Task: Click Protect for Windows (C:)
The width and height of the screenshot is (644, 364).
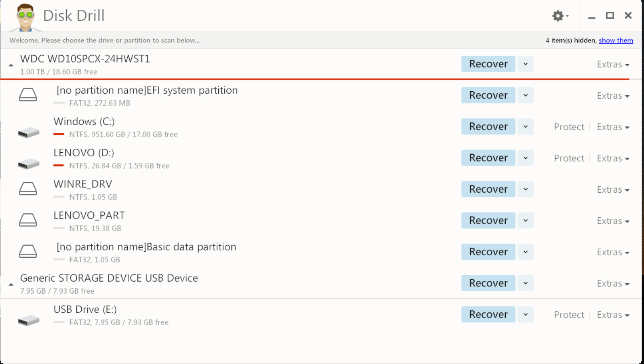Action: [569, 127]
